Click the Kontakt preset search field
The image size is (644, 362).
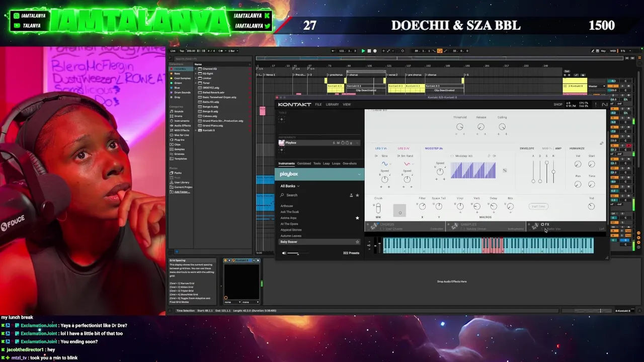pos(314,195)
